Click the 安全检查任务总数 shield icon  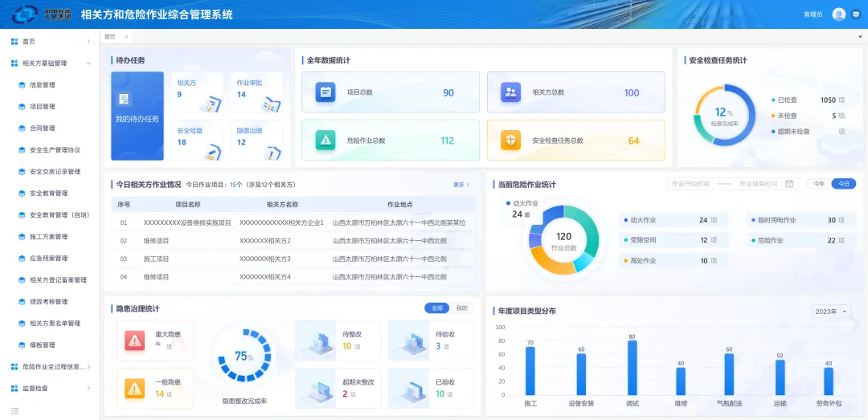pyautogui.click(x=510, y=141)
